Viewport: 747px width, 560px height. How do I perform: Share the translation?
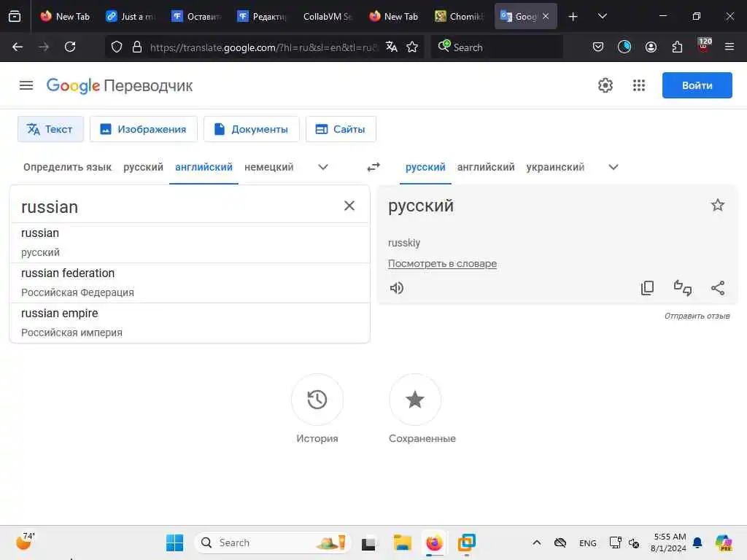click(718, 287)
